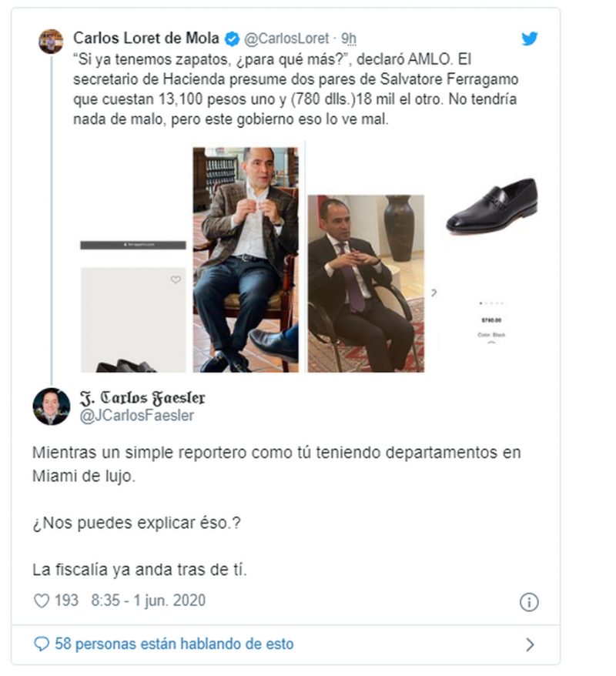The image size is (616, 676).
Task: Click the heart favorite icon on shoe listing
Action: tap(176, 279)
